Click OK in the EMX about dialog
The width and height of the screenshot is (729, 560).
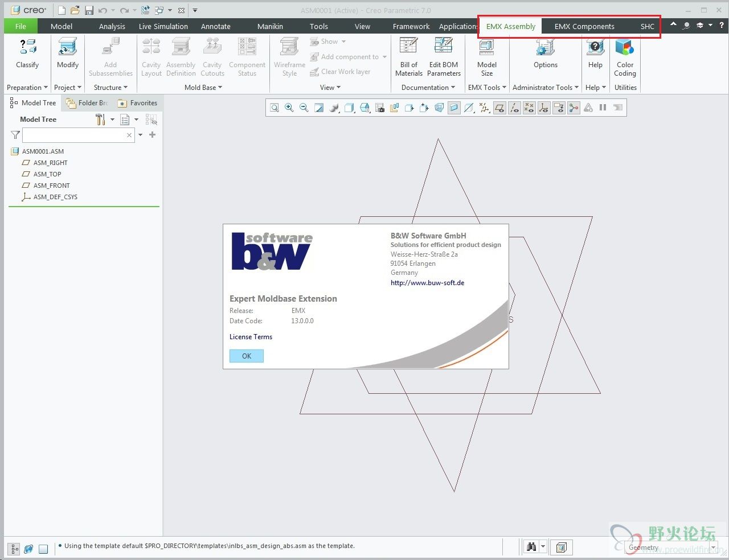(x=247, y=356)
